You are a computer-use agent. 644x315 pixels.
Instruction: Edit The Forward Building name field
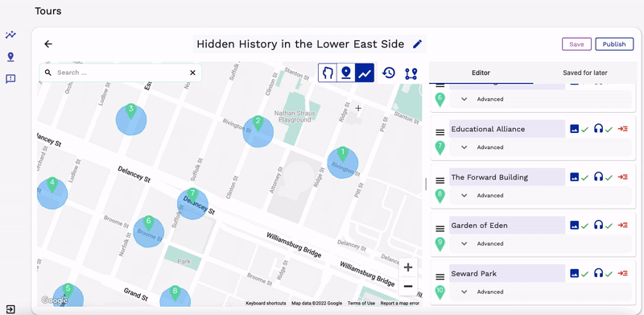[x=507, y=177]
